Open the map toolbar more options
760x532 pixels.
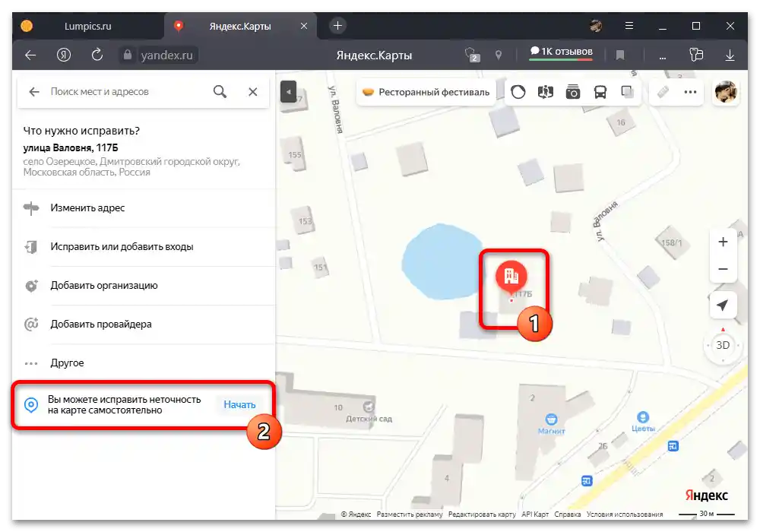(x=690, y=92)
